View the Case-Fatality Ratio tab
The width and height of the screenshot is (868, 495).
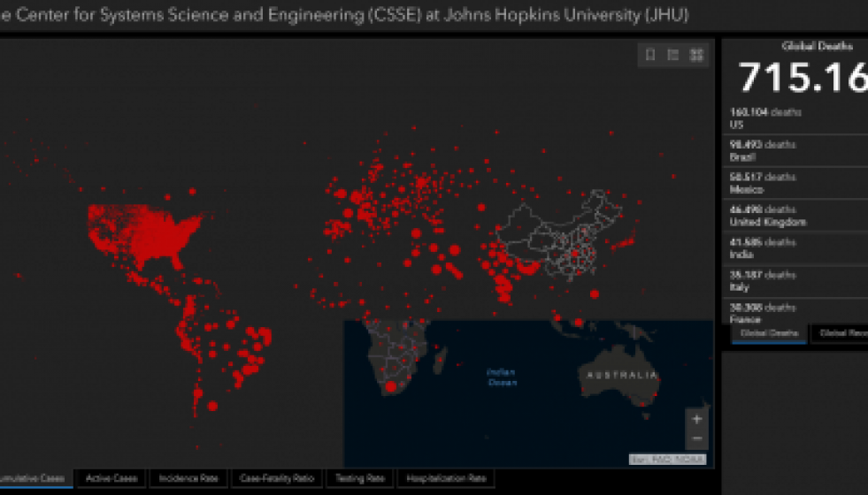pos(277,478)
